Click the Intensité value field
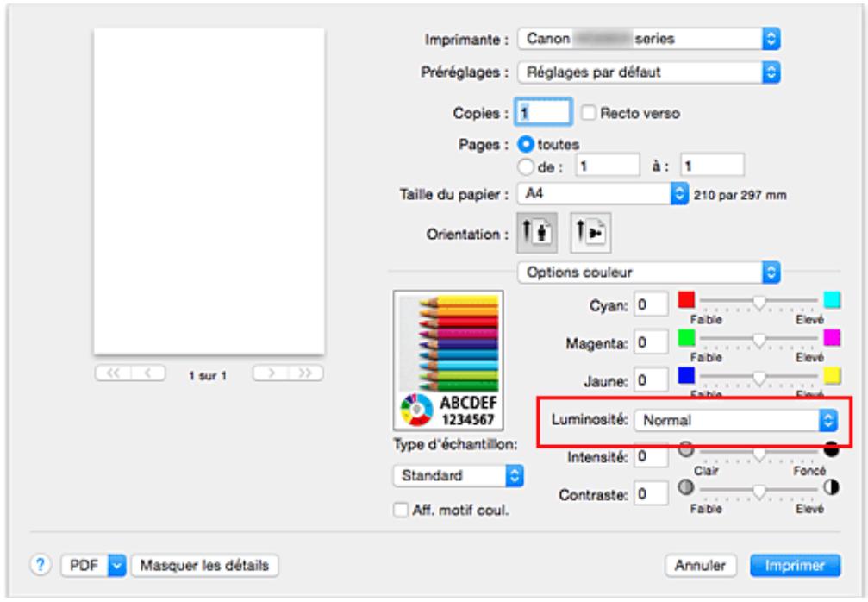Screen dimensions: 868x602 pyautogui.click(x=651, y=456)
